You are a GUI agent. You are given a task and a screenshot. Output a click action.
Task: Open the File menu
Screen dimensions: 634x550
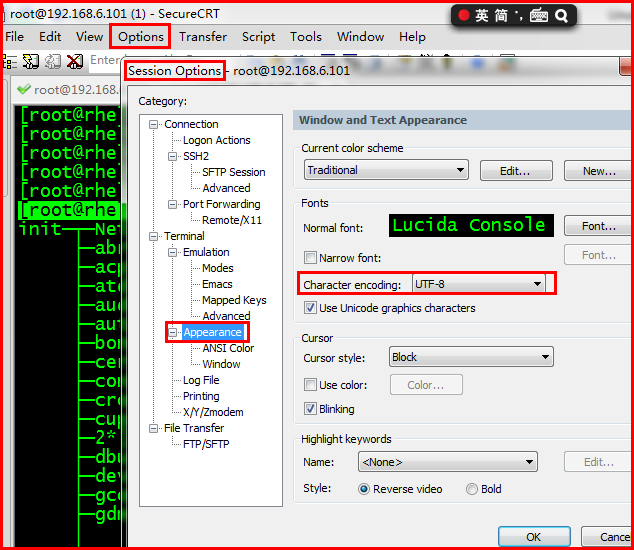pos(15,37)
